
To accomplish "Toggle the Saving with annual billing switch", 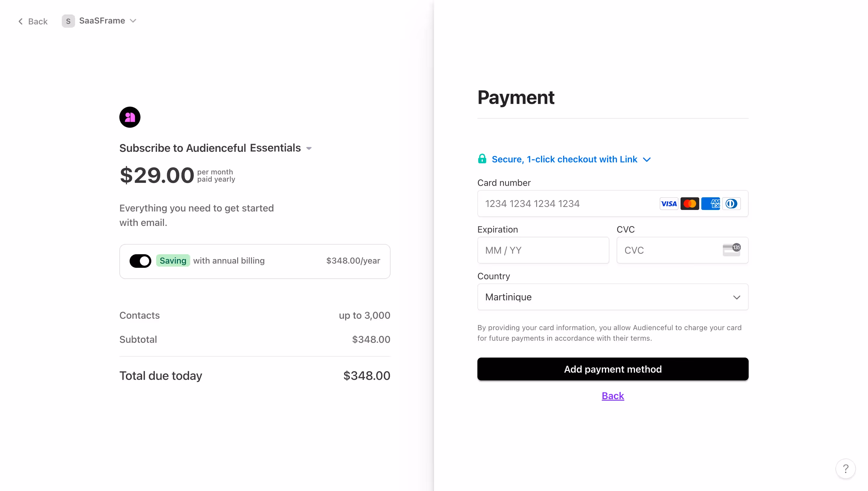I will pos(140,261).
